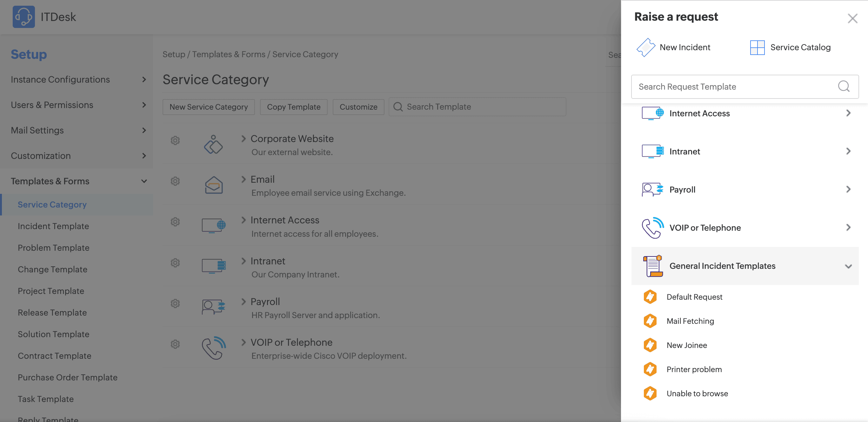
Task: Select the New Incident ticket icon
Action: (646, 47)
